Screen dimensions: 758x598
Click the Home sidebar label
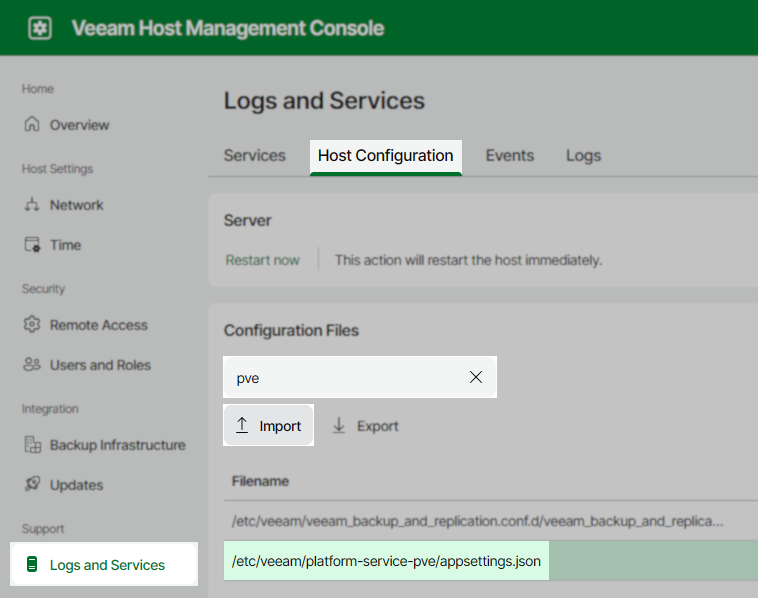click(38, 89)
